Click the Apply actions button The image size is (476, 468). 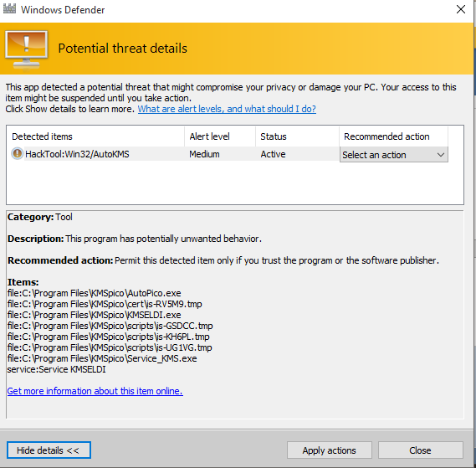(330, 450)
